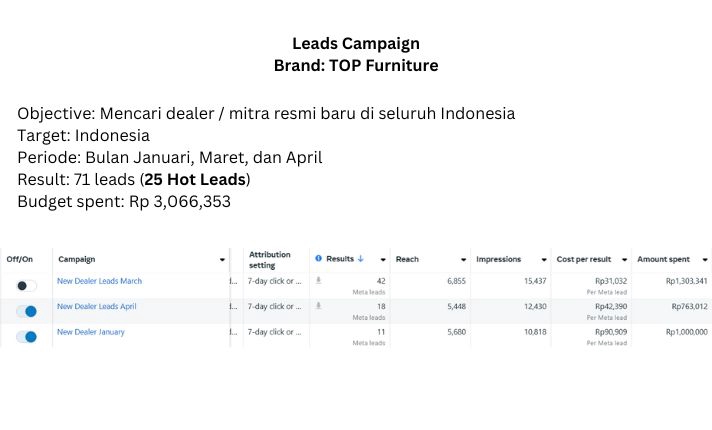Select the Attribution setting column header
Screen dimensions: 712x430
(x=269, y=260)
